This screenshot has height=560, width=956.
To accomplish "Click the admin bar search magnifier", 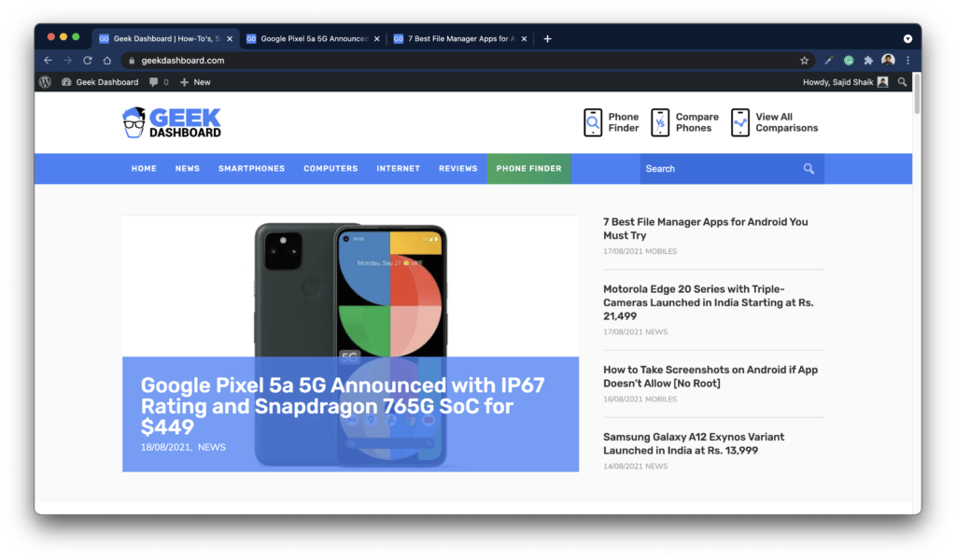I will 903,81.
